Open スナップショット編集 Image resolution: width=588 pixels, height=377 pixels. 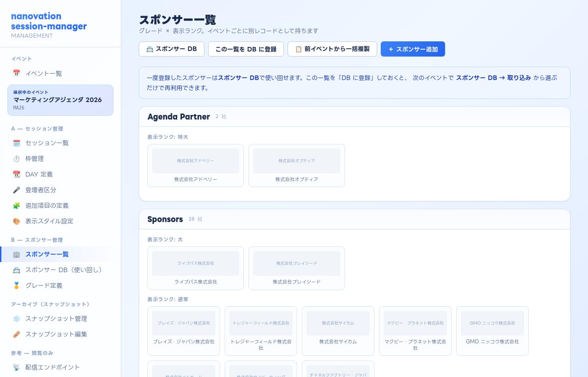point(60,334)
